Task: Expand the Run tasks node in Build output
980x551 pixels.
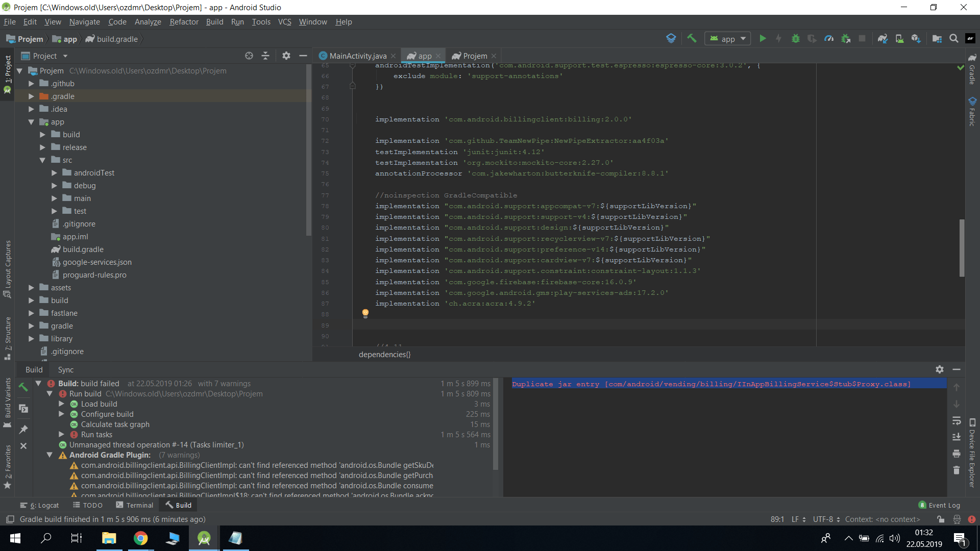Action: click(x=62, y=434)
